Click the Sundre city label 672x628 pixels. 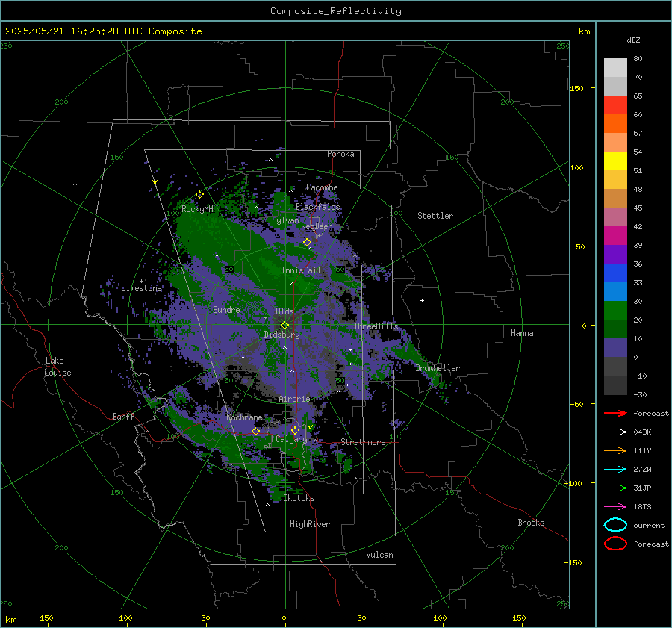[226, 309]
